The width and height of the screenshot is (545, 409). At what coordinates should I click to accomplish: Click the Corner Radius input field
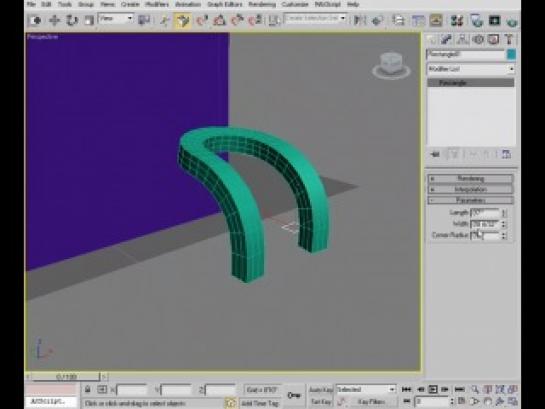[485, 236]
